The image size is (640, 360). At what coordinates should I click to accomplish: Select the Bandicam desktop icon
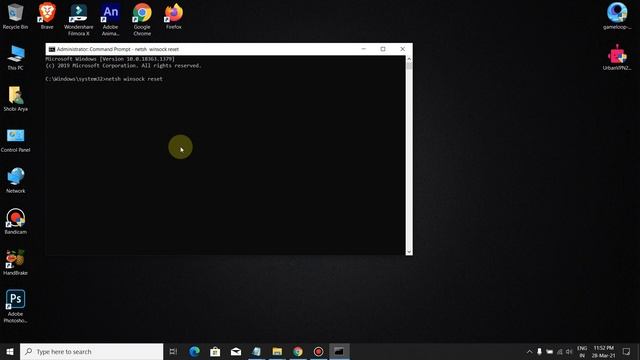pos(16,222)
